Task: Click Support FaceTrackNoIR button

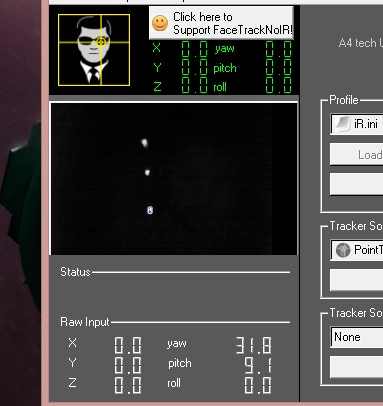Action: 221,23
